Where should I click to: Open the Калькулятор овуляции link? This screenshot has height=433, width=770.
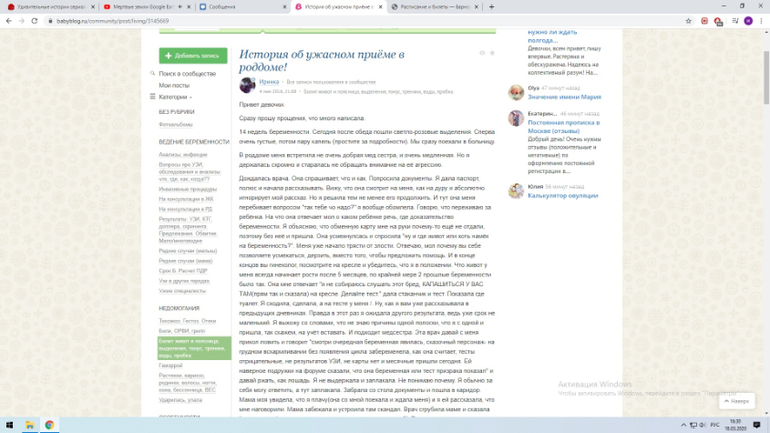(562, 196)
